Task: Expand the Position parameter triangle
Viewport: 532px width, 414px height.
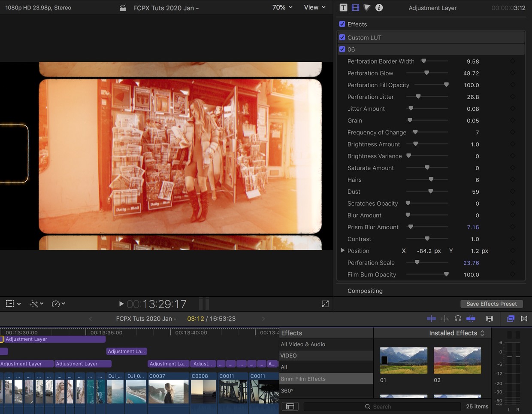Action: pyautogui.click(x=342, y=250)
